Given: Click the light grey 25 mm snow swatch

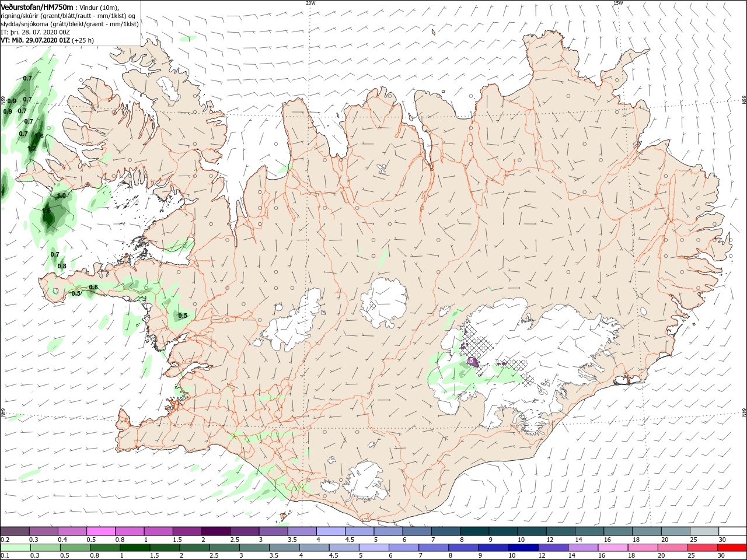Looking at the screenshot, I should (704, 531).
